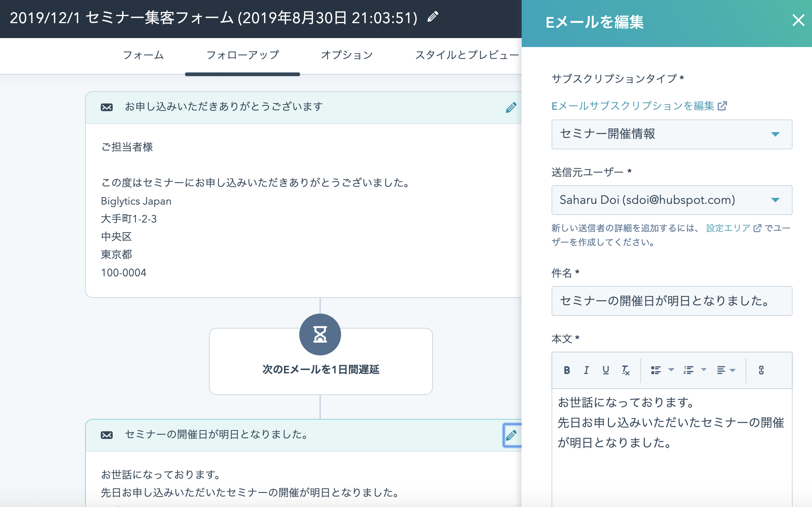The image size is (812, 507).
Task: Toggle italic formatting in body editor
Action: tap(586, 370)
